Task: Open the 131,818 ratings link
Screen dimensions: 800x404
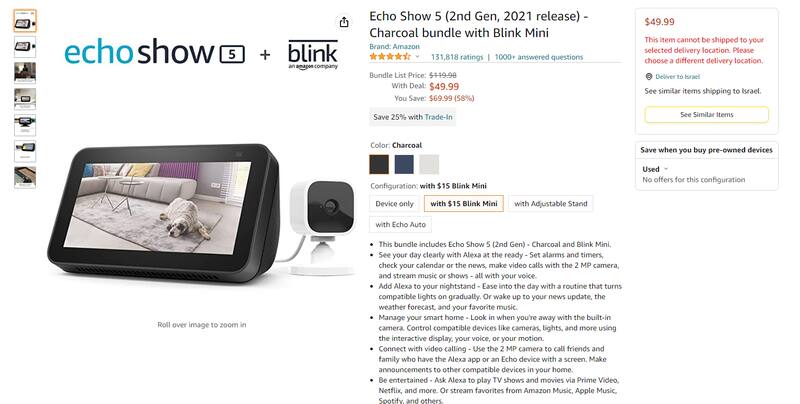Action: [457, 57]
